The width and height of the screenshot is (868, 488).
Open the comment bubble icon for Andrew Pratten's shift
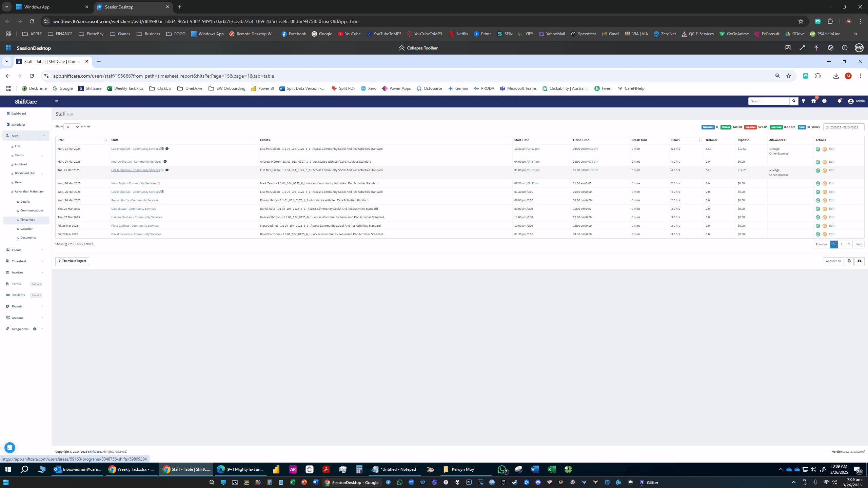165,162
